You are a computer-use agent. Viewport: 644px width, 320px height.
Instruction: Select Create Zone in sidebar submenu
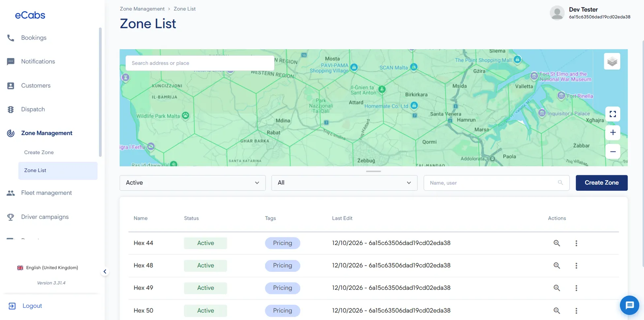tap(39, 152)
